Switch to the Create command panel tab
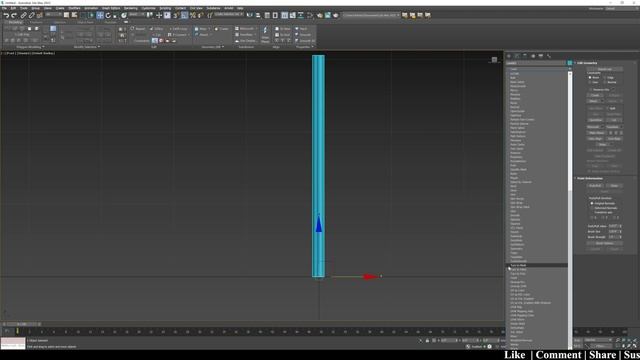The image size is (640, 360). [509, 56]
